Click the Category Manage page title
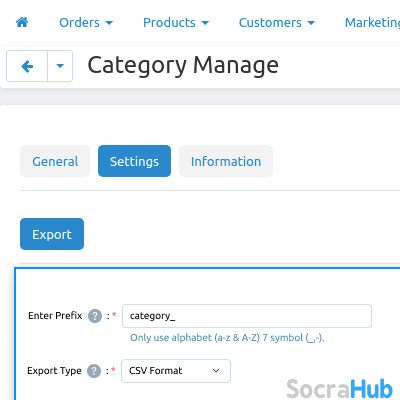400x400 pixels. 183,66
